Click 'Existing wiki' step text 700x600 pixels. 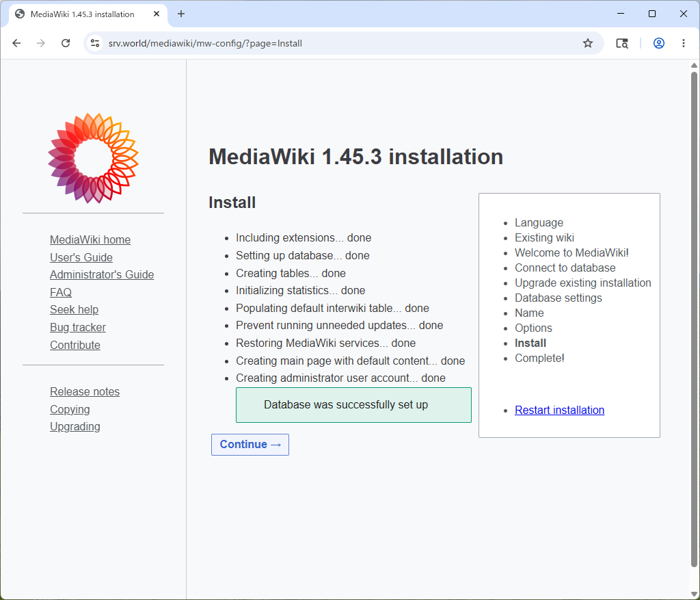click(x=544, y=237)
